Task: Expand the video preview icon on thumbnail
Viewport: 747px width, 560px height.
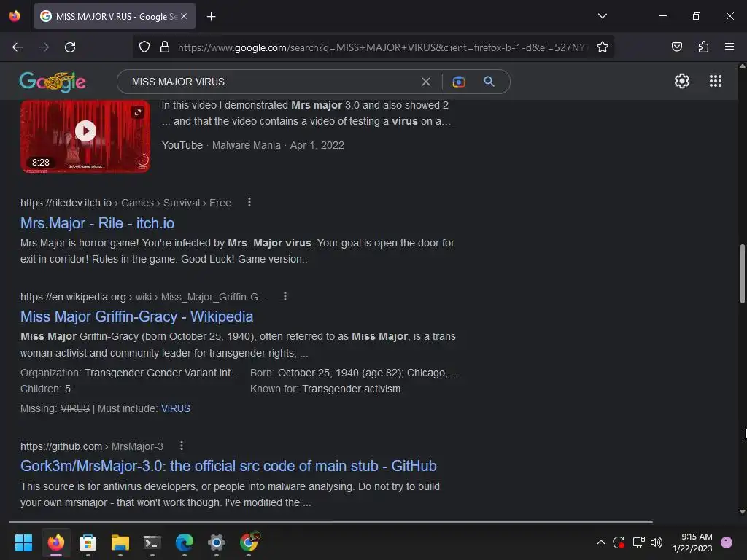Action: tap(138, 112)
